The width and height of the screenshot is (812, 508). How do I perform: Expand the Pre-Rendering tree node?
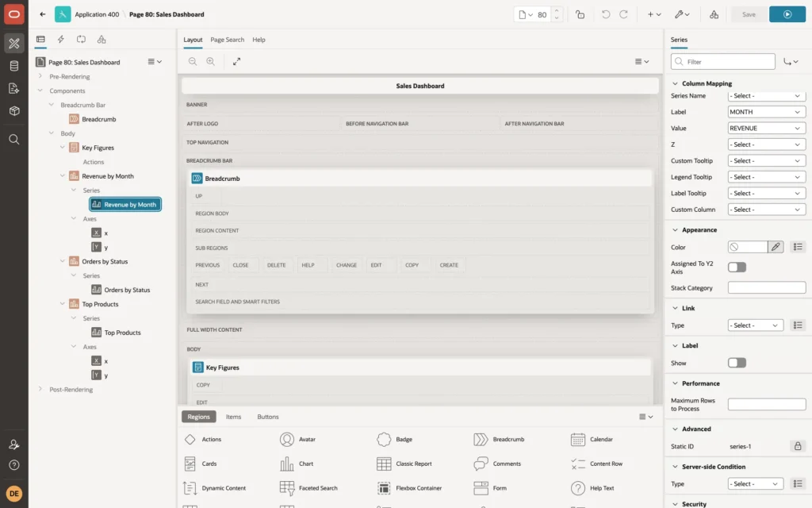click(40, 76)
